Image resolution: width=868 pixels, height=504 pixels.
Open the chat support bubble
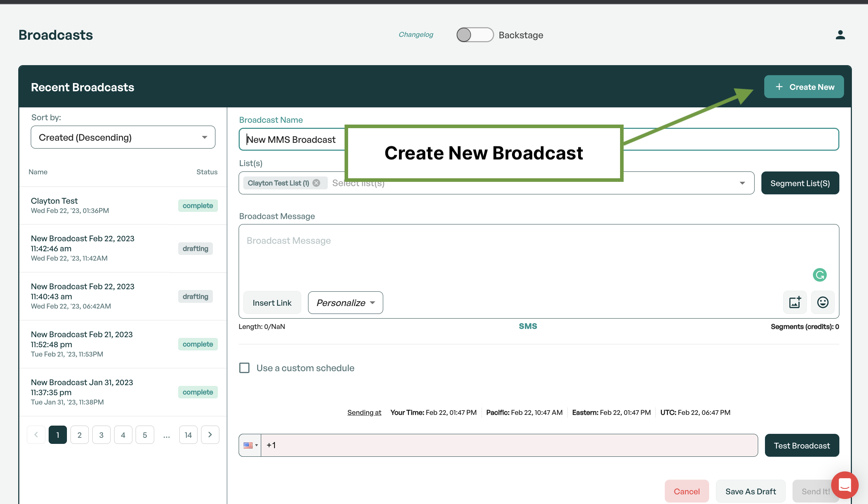[x=844, y=485]
